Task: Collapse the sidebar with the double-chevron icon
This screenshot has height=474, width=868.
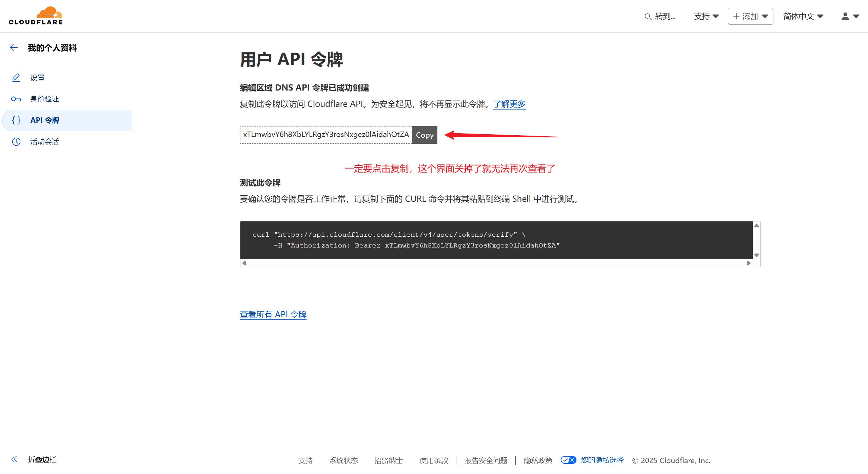Action: pyautogui.click(x=14, y=459)
